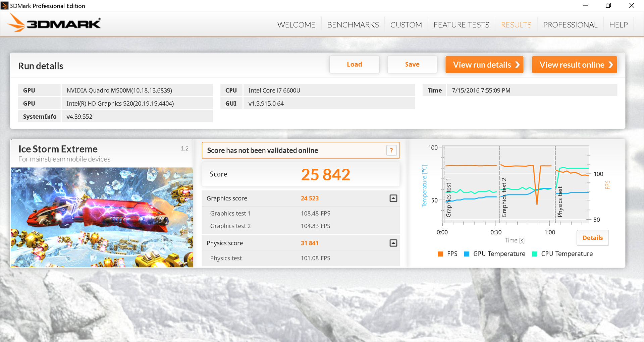Click the benchmark version 1.2 label

(184, 148)
